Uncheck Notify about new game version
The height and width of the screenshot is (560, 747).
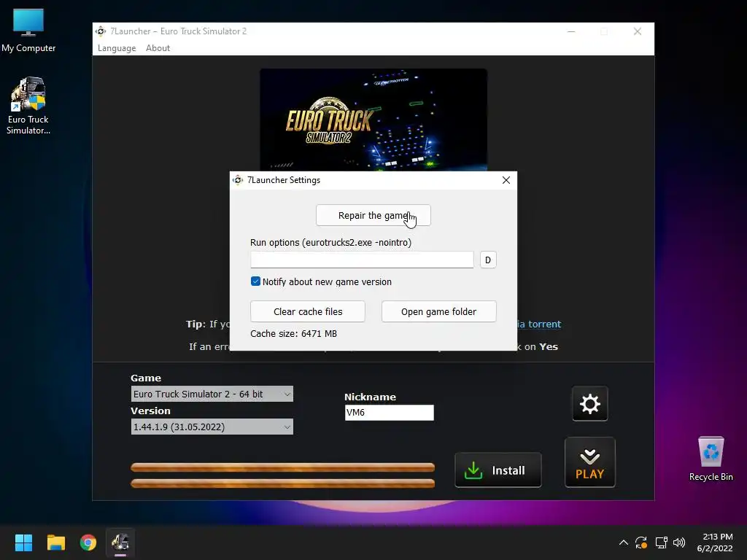click(255, 281)
